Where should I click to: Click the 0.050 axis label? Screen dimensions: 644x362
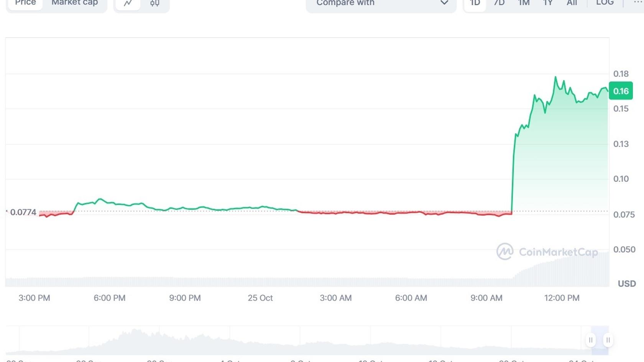[624, 249]
